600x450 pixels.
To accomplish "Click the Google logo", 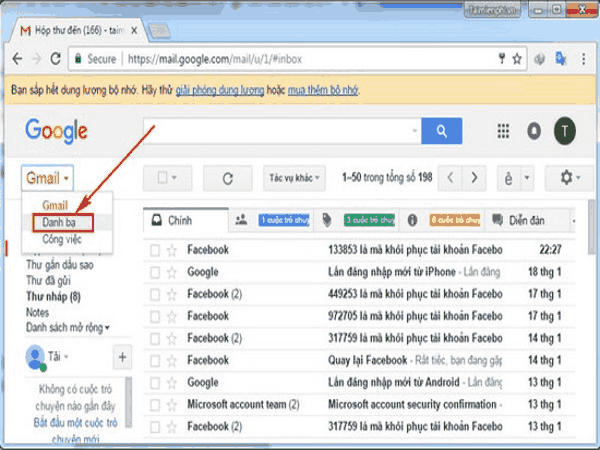I will pyautogui.click(x=57, y=131).
